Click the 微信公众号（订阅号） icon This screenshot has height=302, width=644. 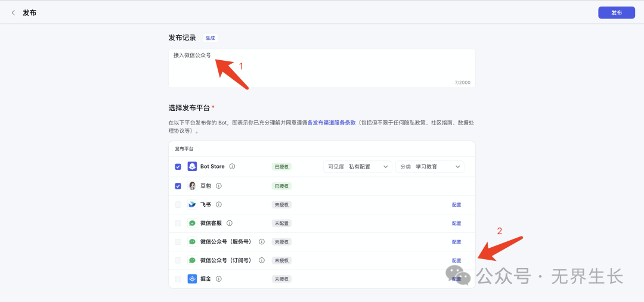(x=192, y=260)
